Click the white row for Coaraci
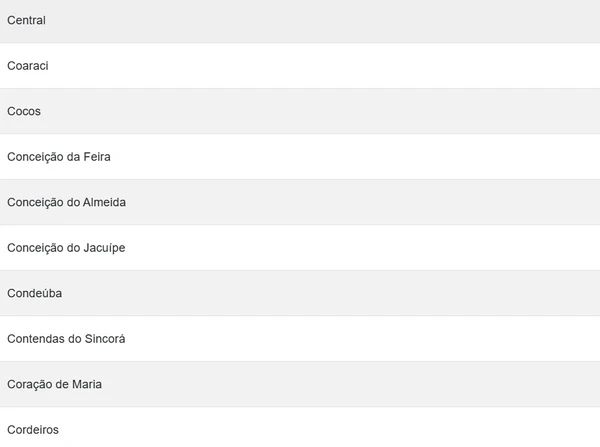Image resolution: width=600 pixels, height=447 pixels. click(x=300, y=66)
